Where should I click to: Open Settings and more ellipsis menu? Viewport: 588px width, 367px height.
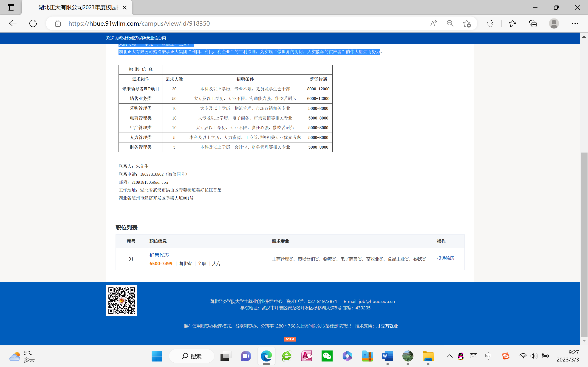point(575,23)
